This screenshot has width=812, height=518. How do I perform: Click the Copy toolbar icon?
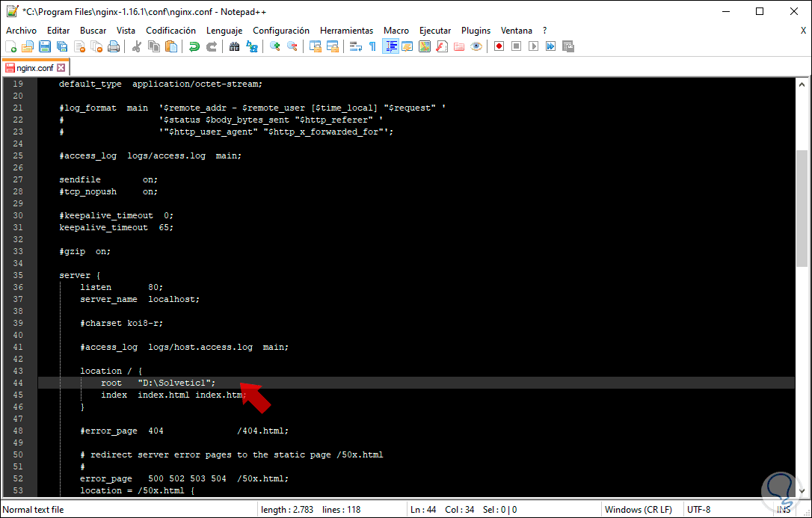click(154, 46)
